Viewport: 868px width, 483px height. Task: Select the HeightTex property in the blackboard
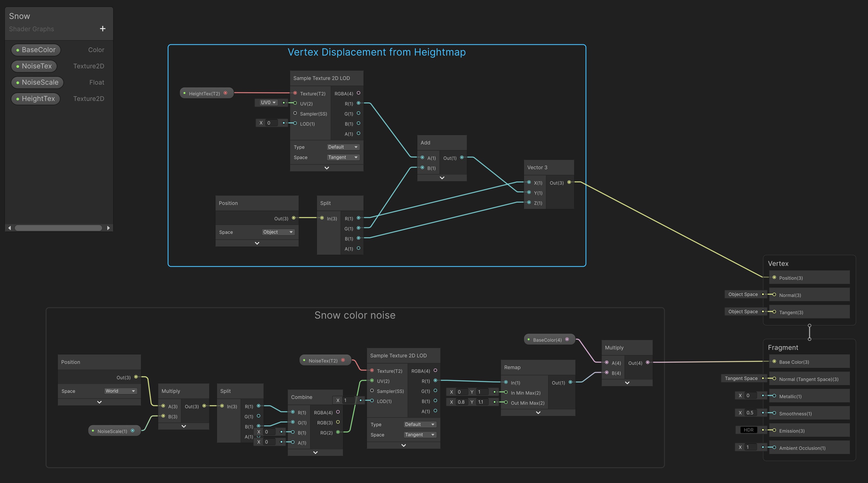(x=36, y=99)
